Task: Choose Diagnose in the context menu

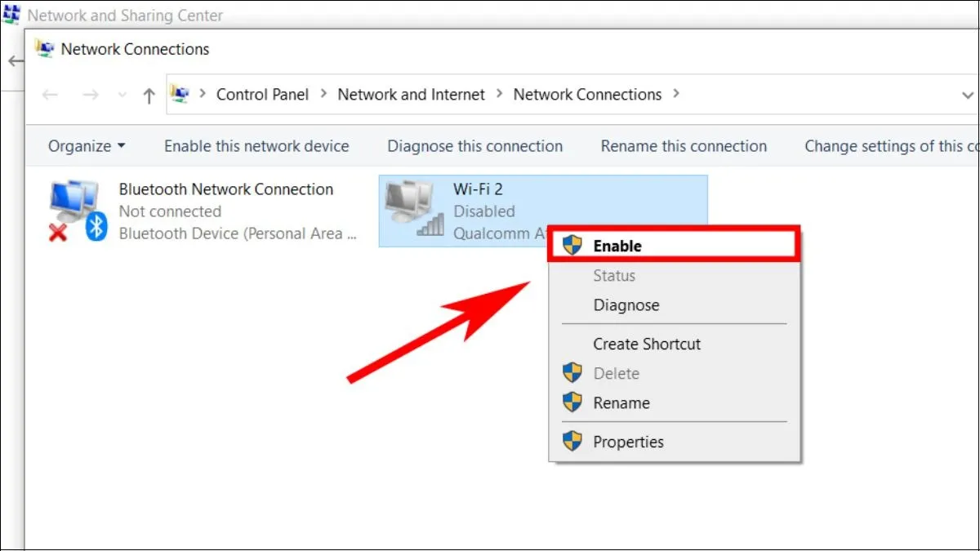Action: pos(626,305)
